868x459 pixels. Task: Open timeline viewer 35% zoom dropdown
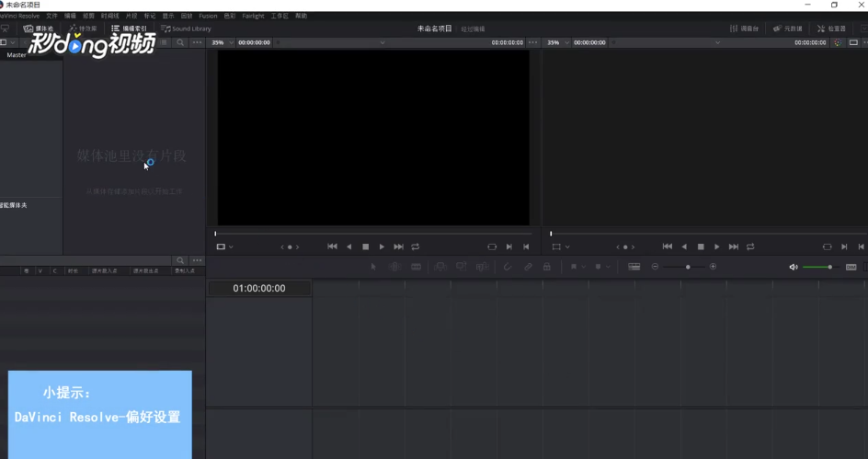[557, 42]
